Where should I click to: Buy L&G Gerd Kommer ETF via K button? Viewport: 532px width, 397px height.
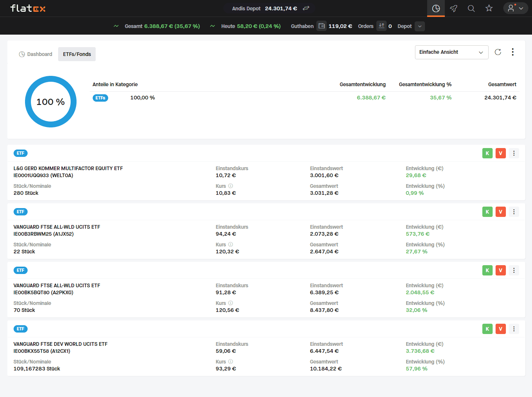487,153
